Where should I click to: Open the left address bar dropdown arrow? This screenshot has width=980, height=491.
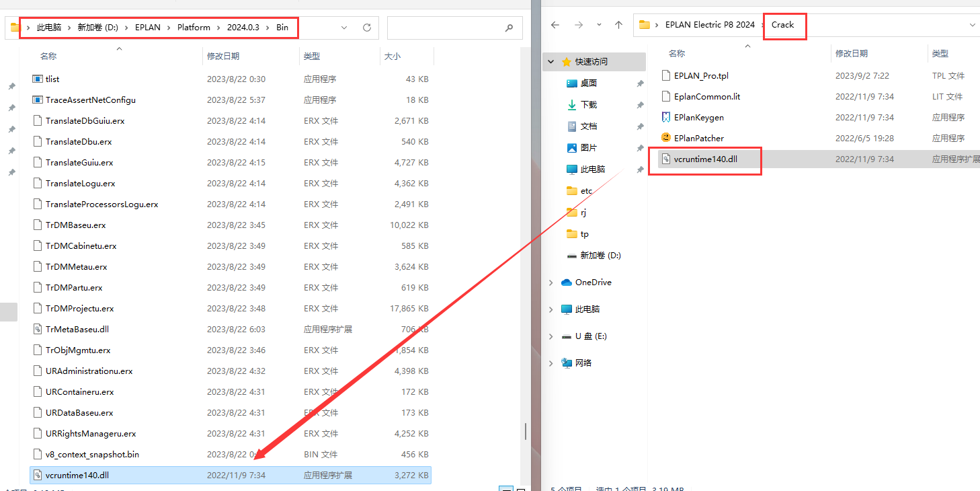345,28
